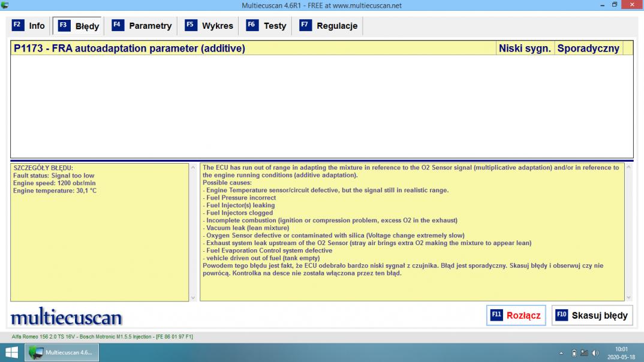Image resolution: width=644 pixels, height=362 pixels.
Task: Click 'Fuel Evaporation Control system defective' line
Action: point(267,251)
